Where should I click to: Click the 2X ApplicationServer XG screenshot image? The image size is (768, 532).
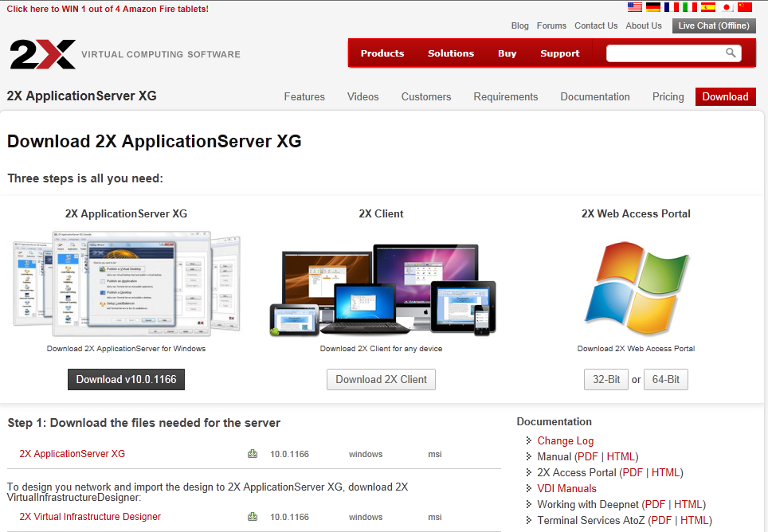127,284
